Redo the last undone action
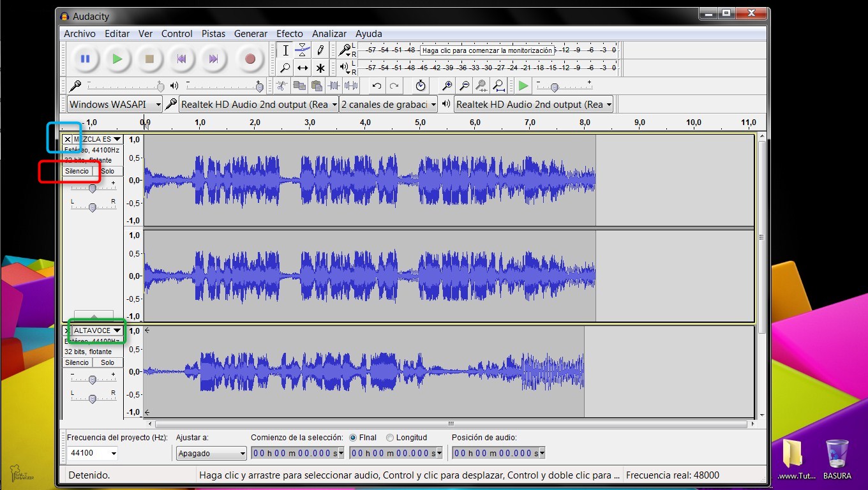The height and width of the screenshot is (490, 868). coord(394,85)
